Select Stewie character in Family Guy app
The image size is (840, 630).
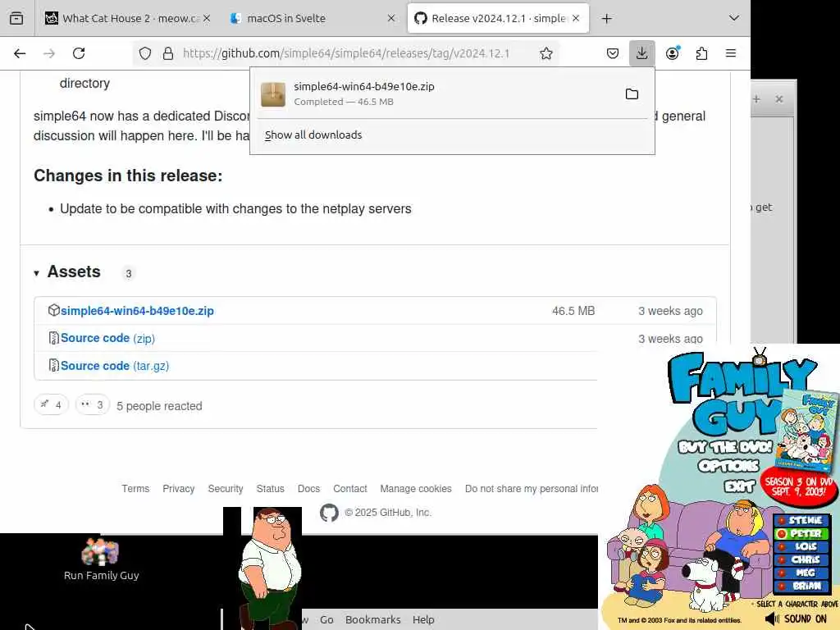(x=801, y=520)
